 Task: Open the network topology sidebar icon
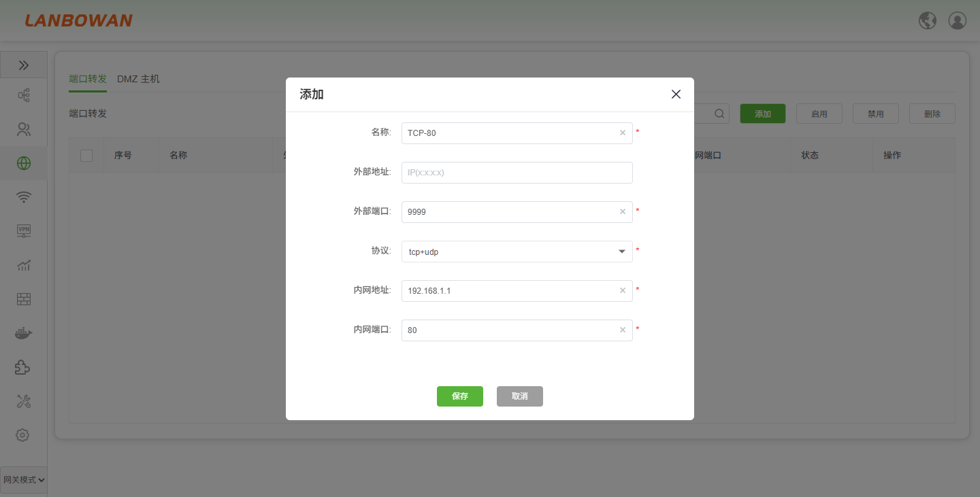pos(24,95)
